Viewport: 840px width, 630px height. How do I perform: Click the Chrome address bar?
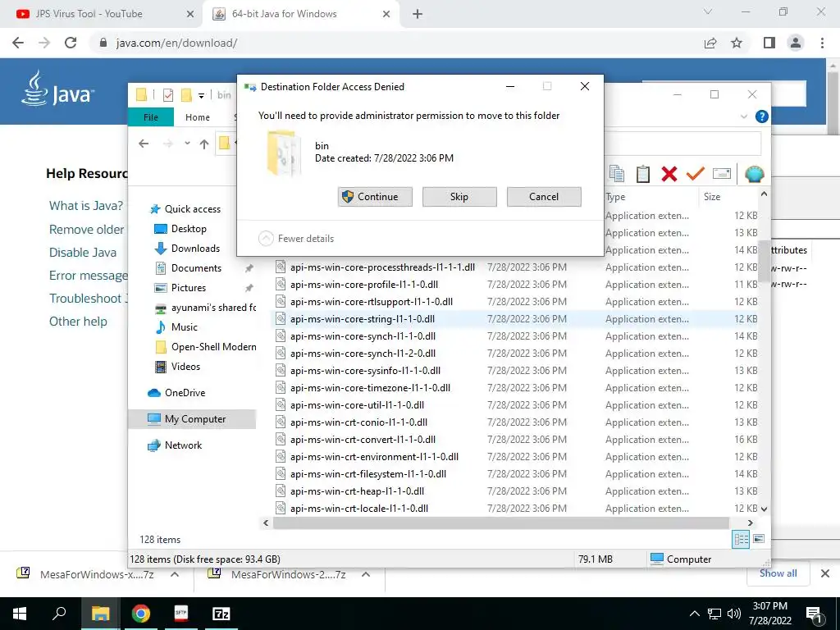pos(396,43)
